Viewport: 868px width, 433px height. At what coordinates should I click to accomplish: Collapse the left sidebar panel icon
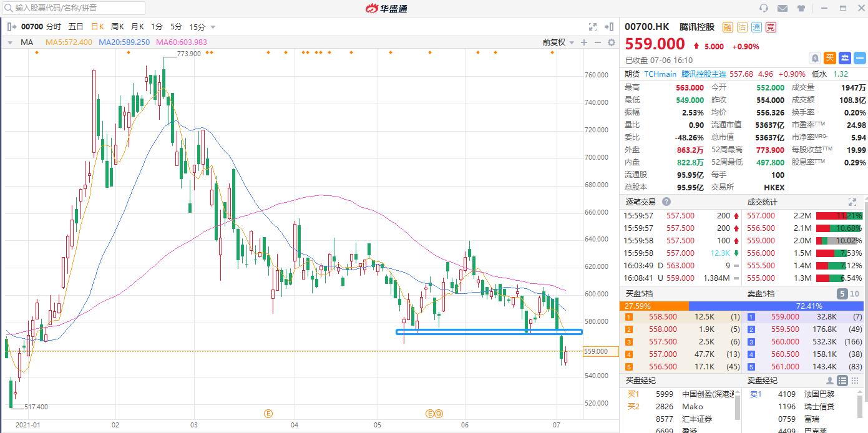click(x=11, y=27)
